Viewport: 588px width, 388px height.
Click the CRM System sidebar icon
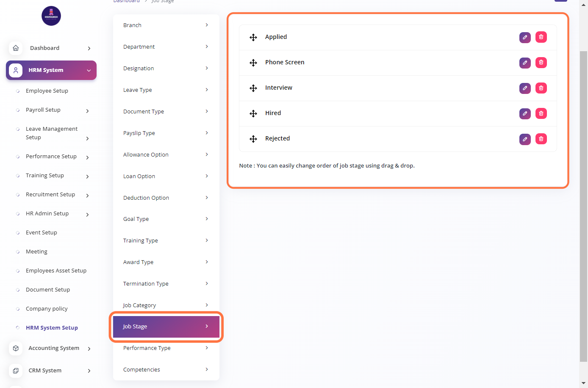pos(16,371)
